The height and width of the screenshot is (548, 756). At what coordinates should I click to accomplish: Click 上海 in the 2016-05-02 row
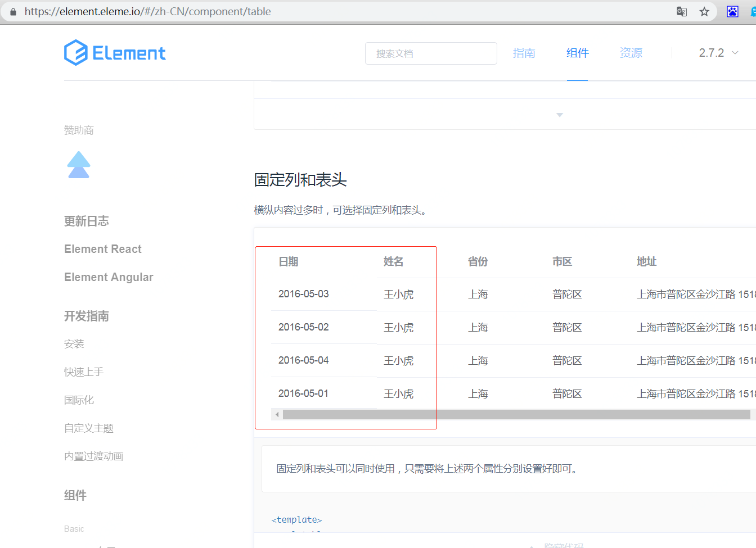478,327
